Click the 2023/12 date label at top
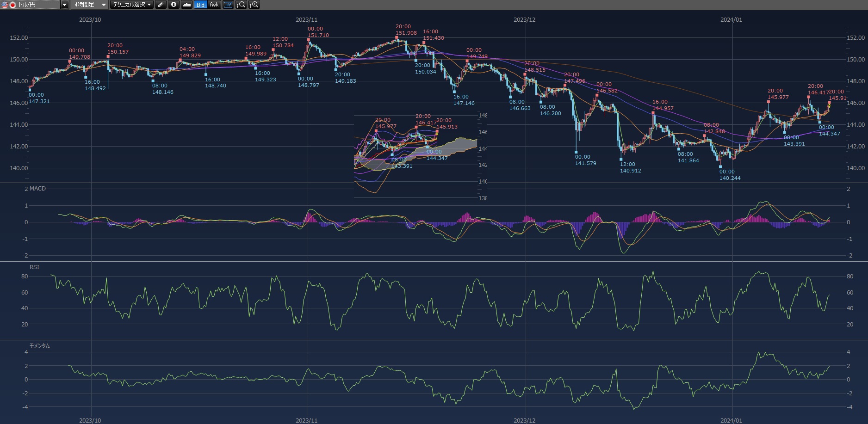Screen dimensions: 868x424 tap(524, 20)
